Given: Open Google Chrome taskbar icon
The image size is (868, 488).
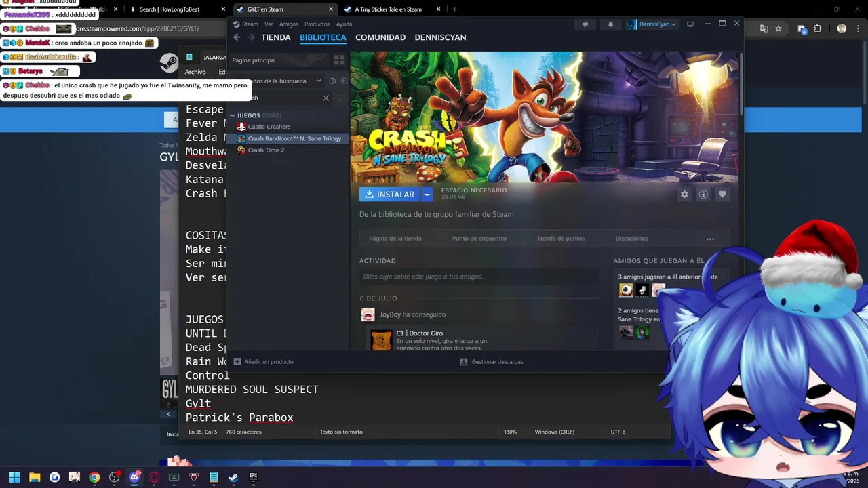Looking at the screenshot, I should (x=94, y=477).
